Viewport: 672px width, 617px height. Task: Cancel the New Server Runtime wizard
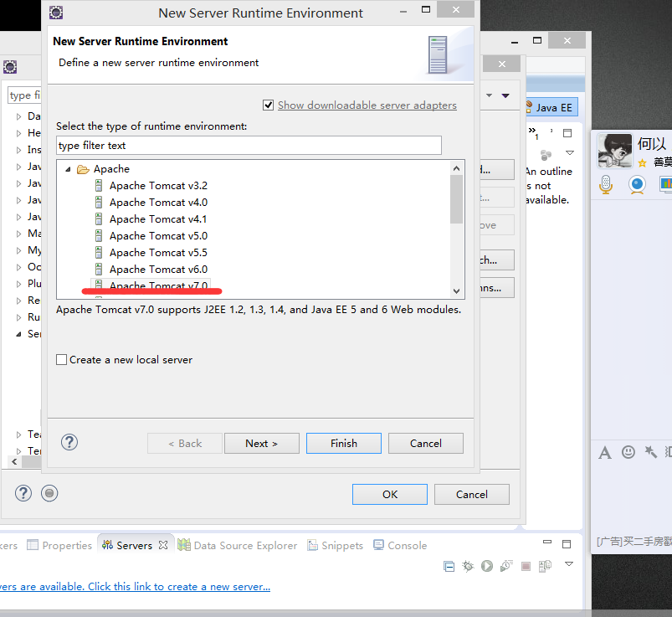(426, 443)
